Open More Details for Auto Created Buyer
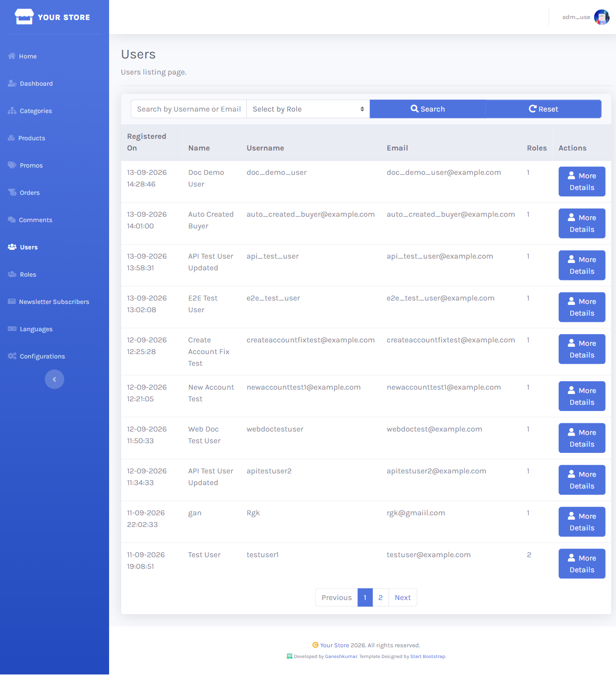The height and width of the screenshot is (695, 616). (582, 224)
